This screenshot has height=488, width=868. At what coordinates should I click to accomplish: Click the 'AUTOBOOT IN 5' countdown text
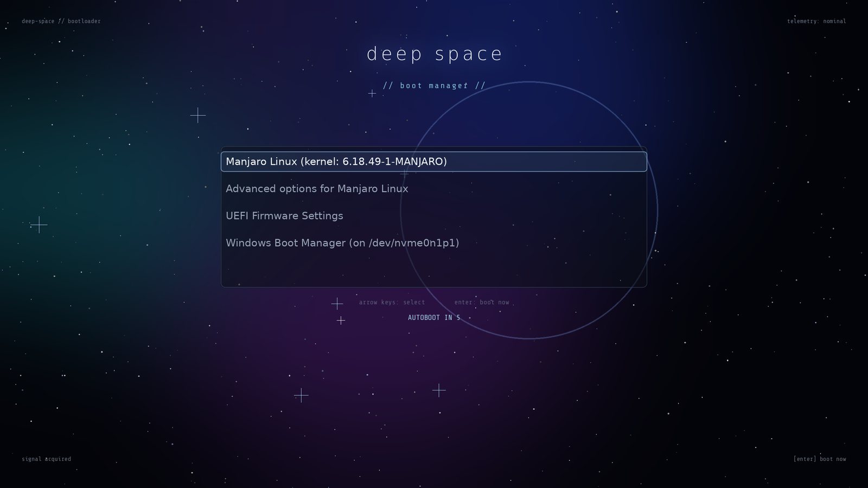coord(434,318)
